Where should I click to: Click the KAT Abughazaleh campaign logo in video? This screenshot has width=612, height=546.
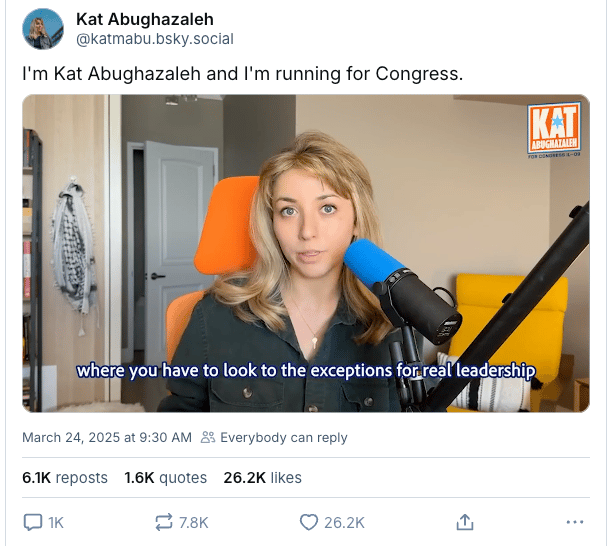[x=554, y=129]
